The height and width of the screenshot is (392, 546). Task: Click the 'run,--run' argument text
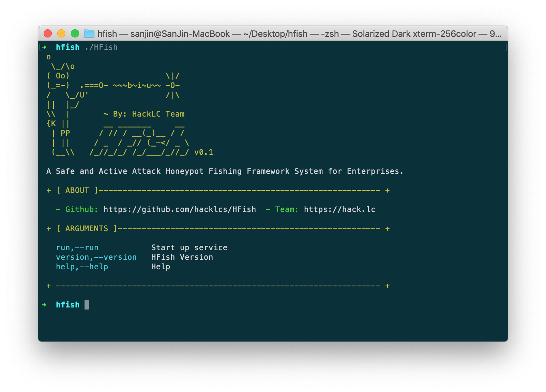[x=77, y=248]
